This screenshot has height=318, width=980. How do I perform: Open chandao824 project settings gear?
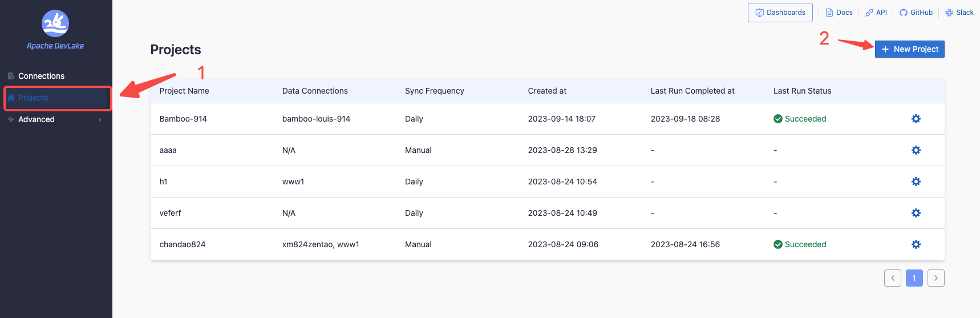(x=916, y=244)
